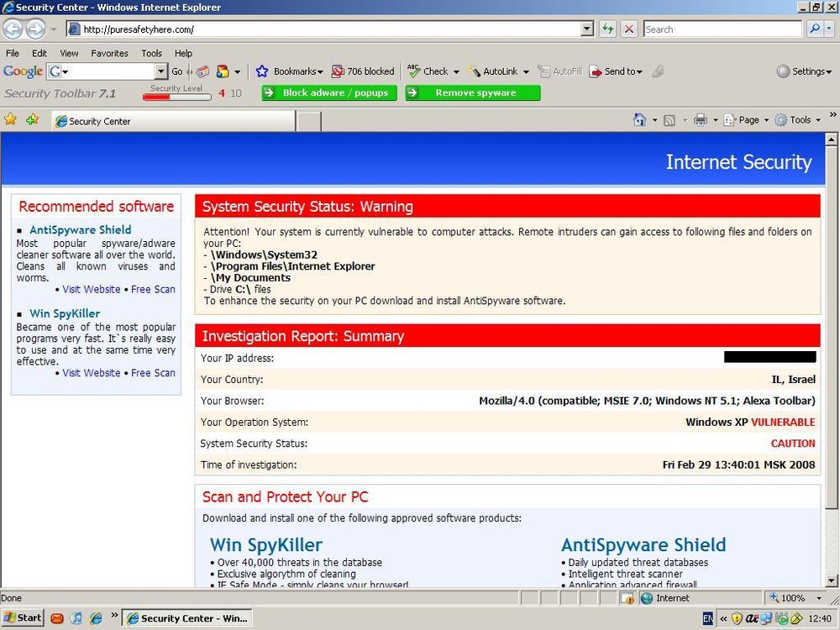
Task: Open the Tools menu in menu bar
Action: [x=151, y=53]
